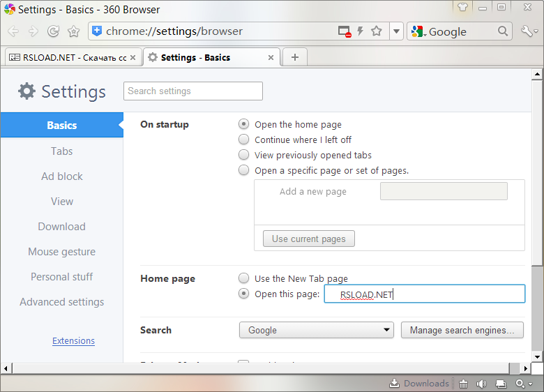Select Open this page radio

tap(244, 294)
